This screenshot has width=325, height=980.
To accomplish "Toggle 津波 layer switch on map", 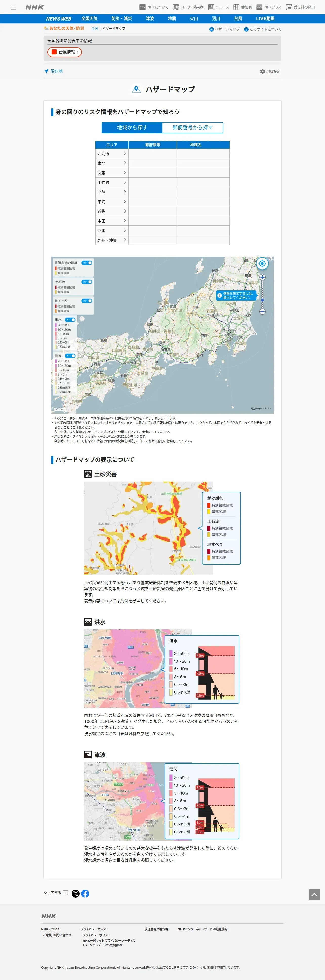I will (70, 356).
